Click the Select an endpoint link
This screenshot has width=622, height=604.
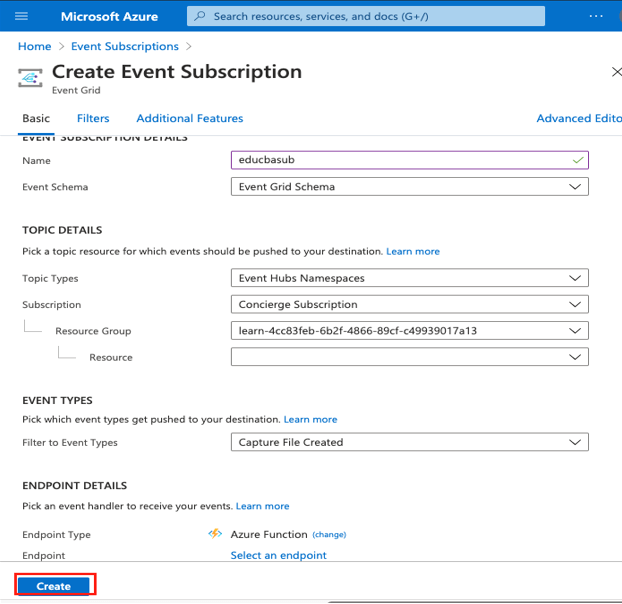click(x=278, y=555)
